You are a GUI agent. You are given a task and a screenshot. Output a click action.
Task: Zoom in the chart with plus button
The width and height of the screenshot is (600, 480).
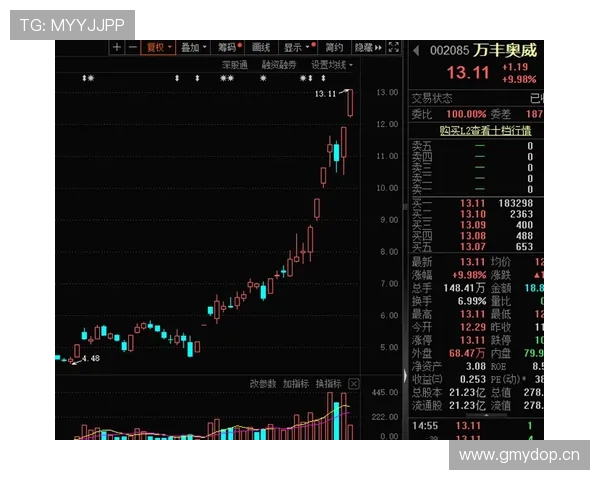click(117, 47)
